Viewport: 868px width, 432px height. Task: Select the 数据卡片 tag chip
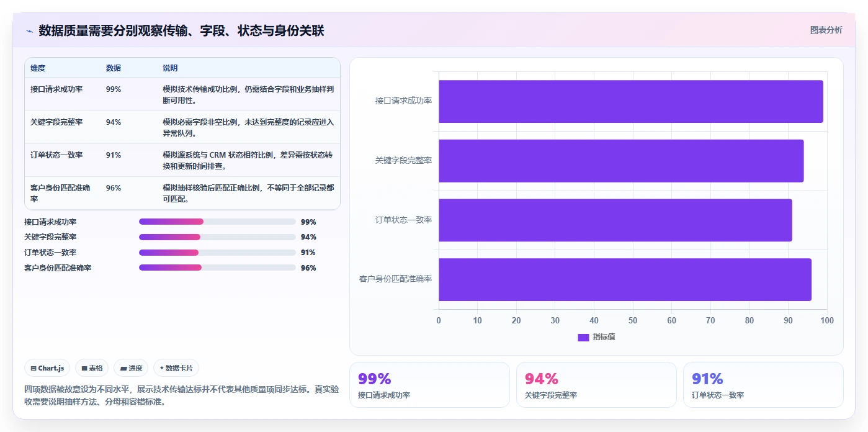click(176, 368)
